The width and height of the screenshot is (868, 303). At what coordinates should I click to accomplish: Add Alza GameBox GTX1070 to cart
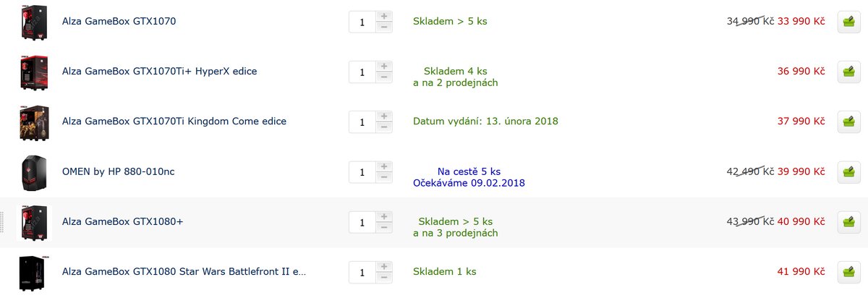[x=848, y=22]
